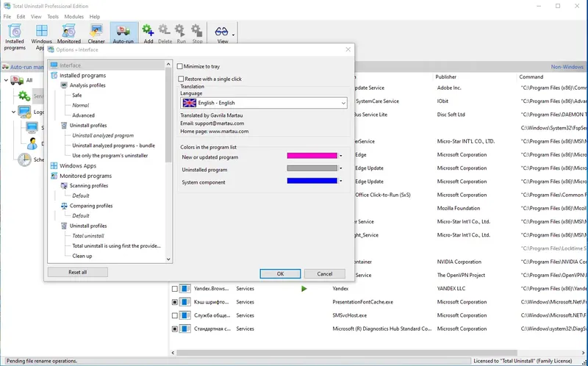Open the Modules menu

(74, 16)
